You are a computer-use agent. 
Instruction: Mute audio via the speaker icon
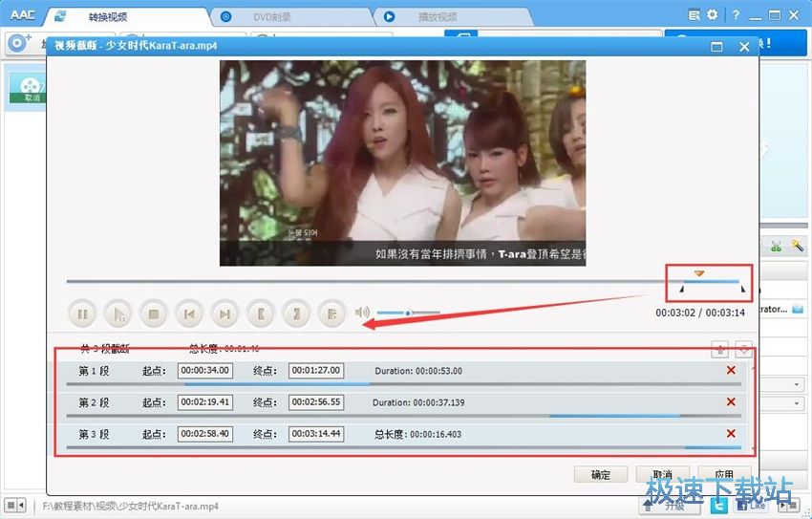point(362,313)
